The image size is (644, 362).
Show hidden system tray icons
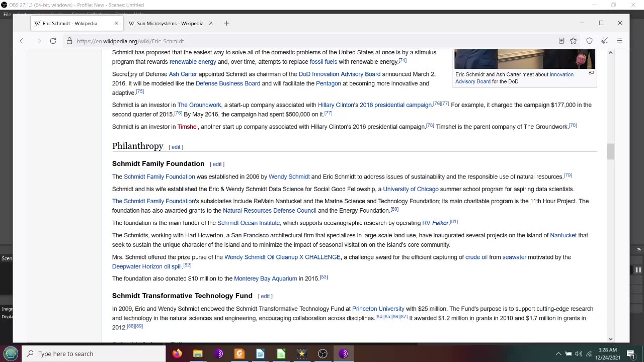(558, 353)
